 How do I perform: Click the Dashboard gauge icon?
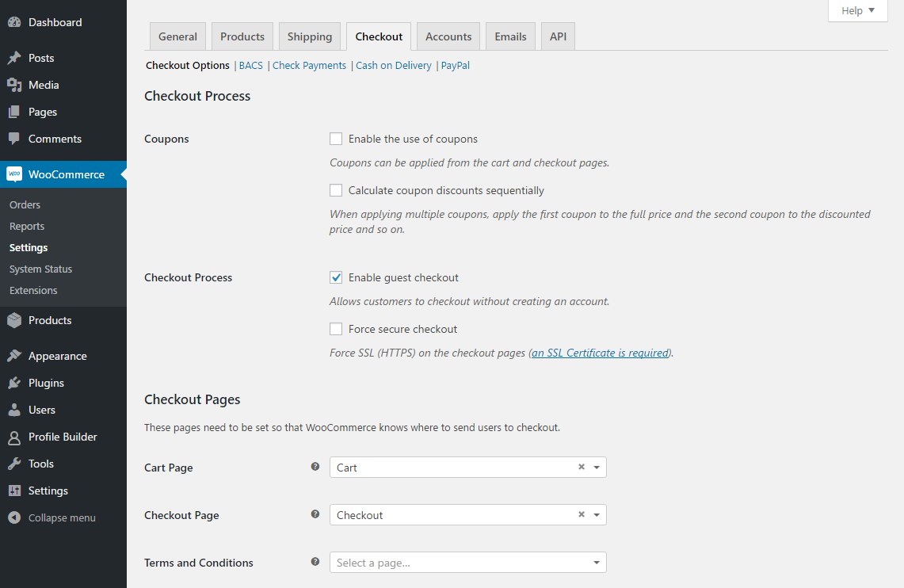point(14,22)
